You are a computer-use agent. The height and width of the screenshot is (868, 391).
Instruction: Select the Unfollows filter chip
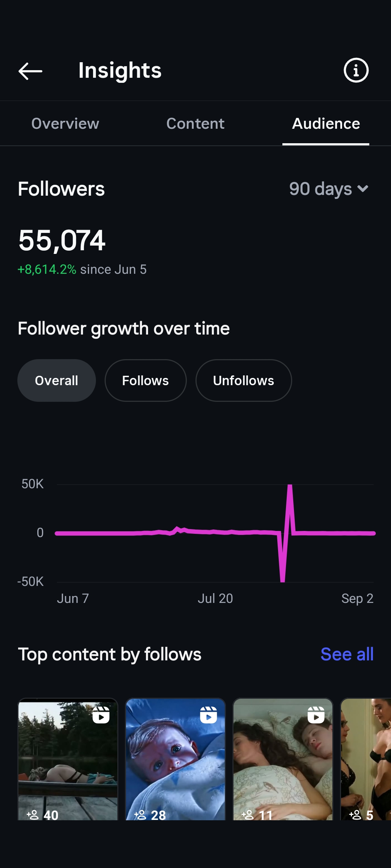point(244,380)
